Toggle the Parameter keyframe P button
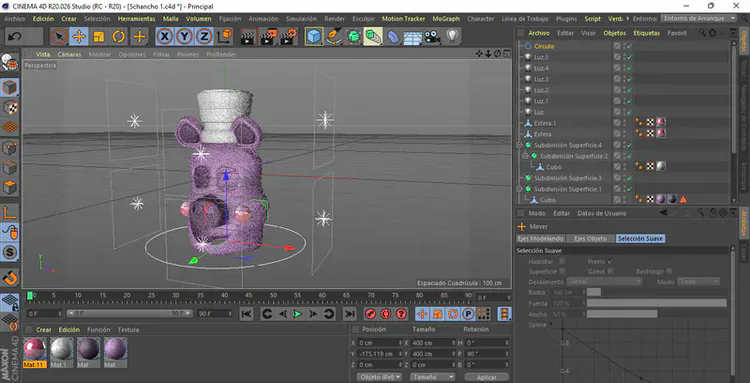This screenshot has height=383, width=750. [x=468, y=314]
